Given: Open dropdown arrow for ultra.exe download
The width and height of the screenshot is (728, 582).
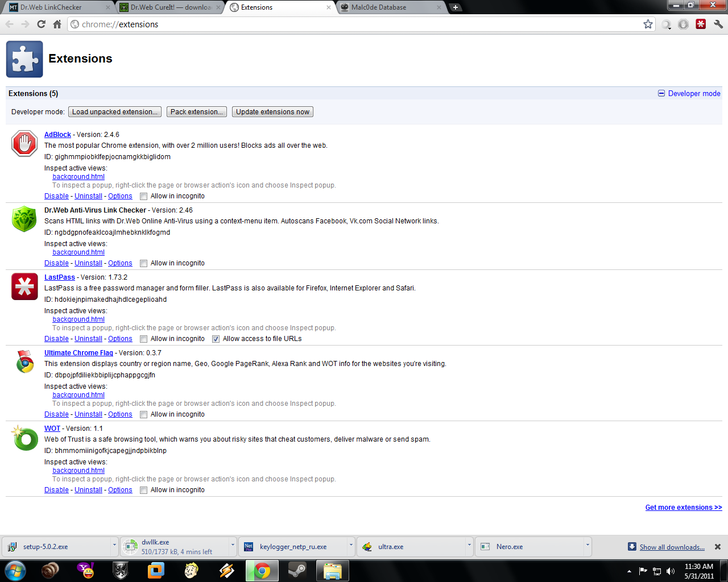Looking at the screenshot, I should [x=469, y=546].
